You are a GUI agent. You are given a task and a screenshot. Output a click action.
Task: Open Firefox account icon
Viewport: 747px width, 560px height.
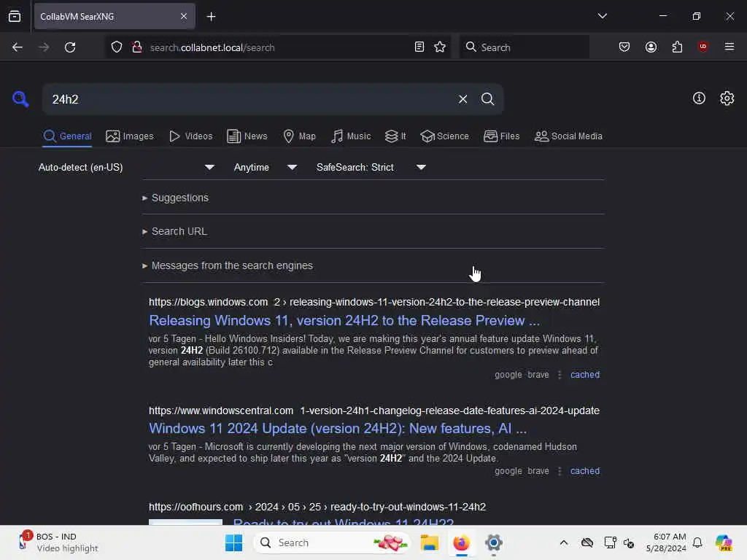point(651,47)
